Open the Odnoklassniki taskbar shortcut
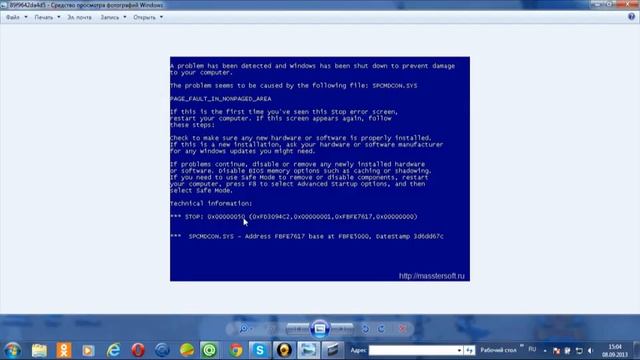This screenshot has height=360, width=640. coord(64,350)
